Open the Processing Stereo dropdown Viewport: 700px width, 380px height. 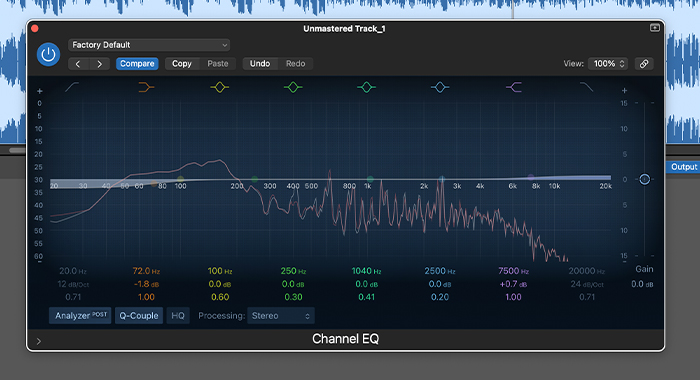281,316
